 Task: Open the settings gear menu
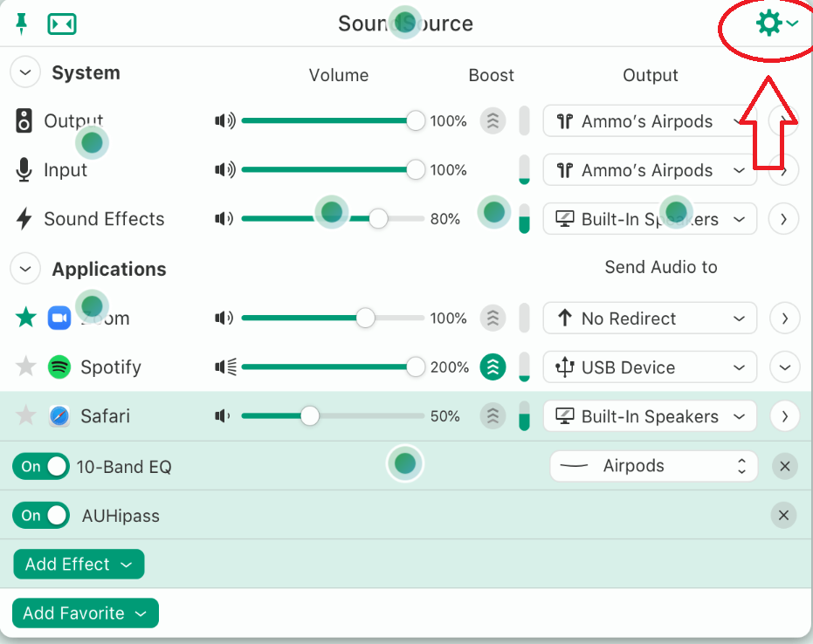776,24
